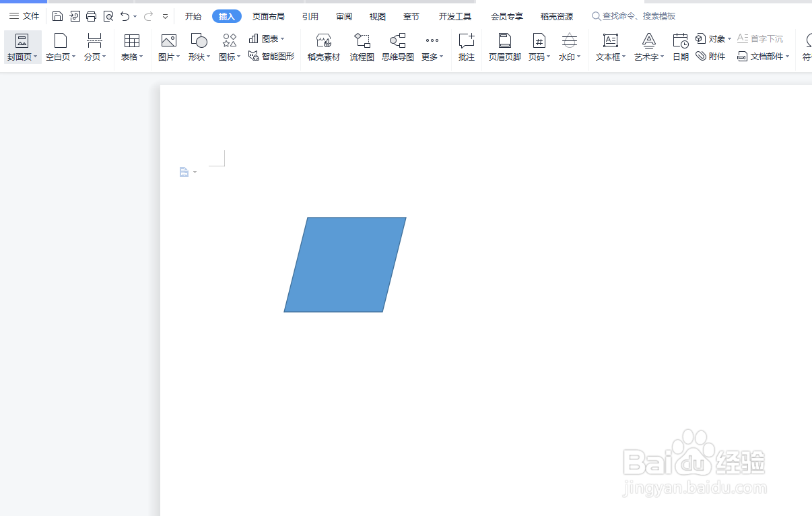Open the 更多 insert options
This screenshot has height=516, width=812.
coord(432,47)
